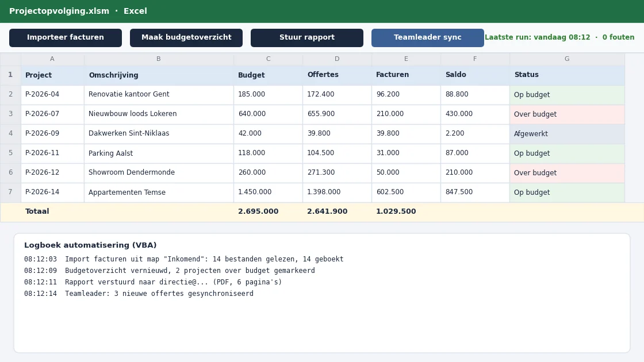Select column F header

pyautogui.click(x=475, y=59)
